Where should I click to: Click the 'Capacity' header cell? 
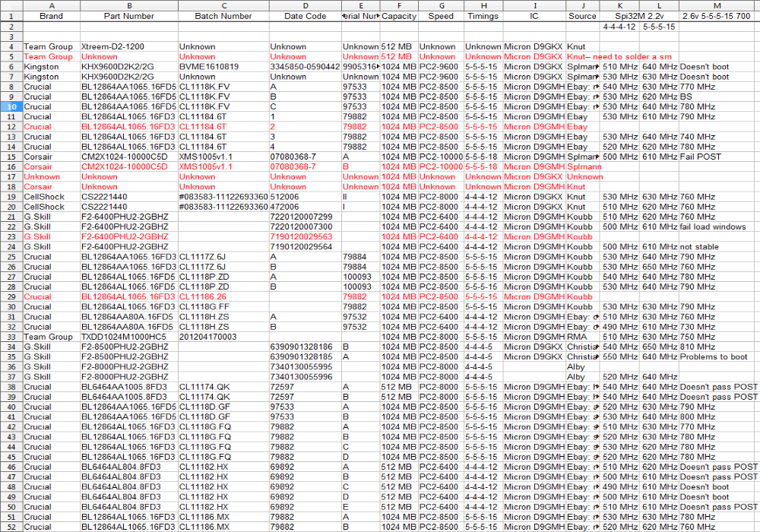[399, 16]
